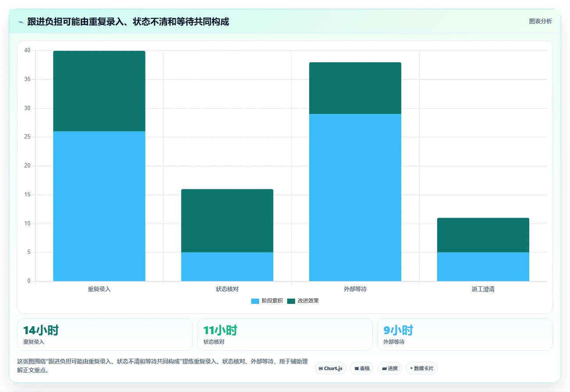Select the 数据卡片 tag chip
The height and width of the screenshot is (392, 570).
pos(422,368)
